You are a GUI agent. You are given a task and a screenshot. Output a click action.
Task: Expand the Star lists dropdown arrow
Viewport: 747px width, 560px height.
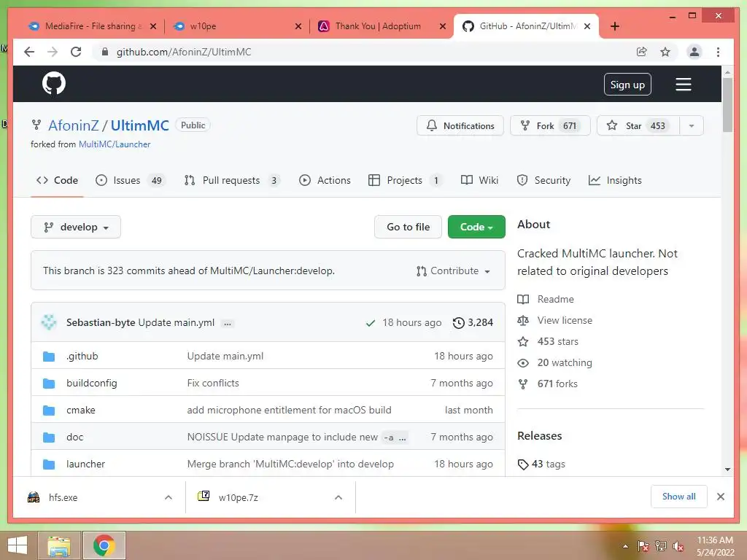(x=692, y=125)
